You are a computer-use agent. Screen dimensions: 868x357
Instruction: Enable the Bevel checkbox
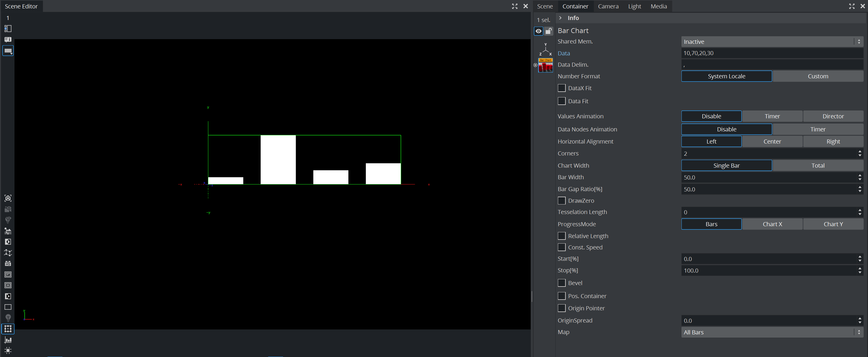[561, 283]
